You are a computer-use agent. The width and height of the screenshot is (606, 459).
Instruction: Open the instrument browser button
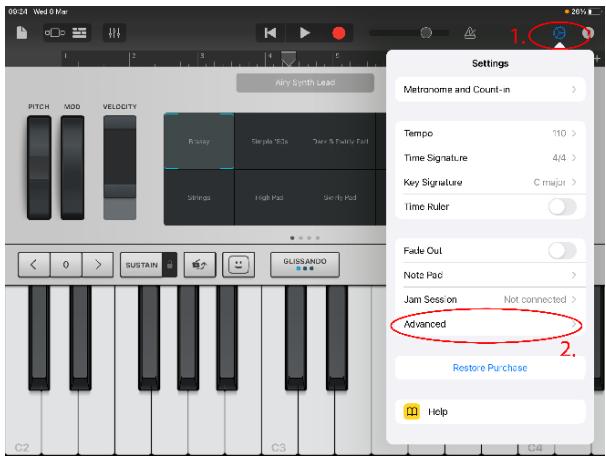click(54, 33)
